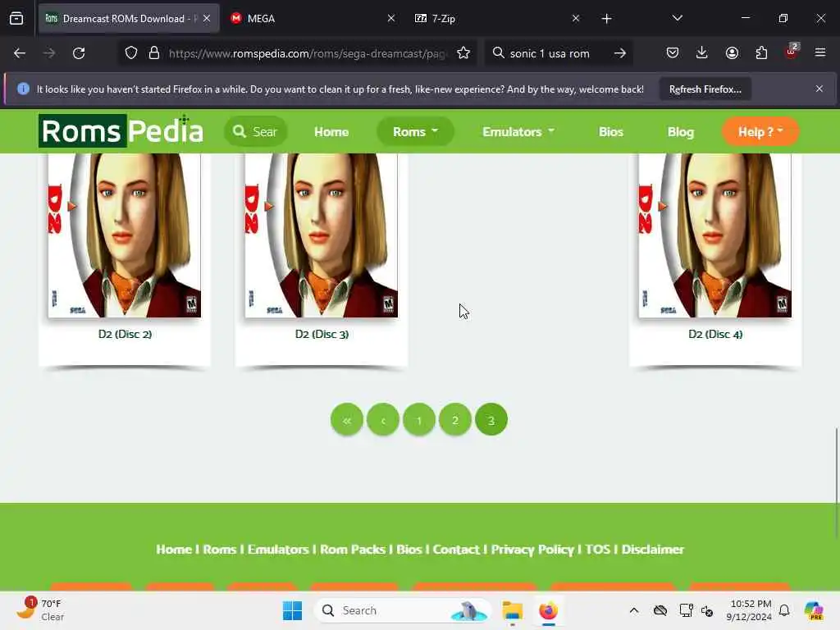Click the RomsPedia logo
Viewport: 840px width, 630px height.
(x=121, y=130)
